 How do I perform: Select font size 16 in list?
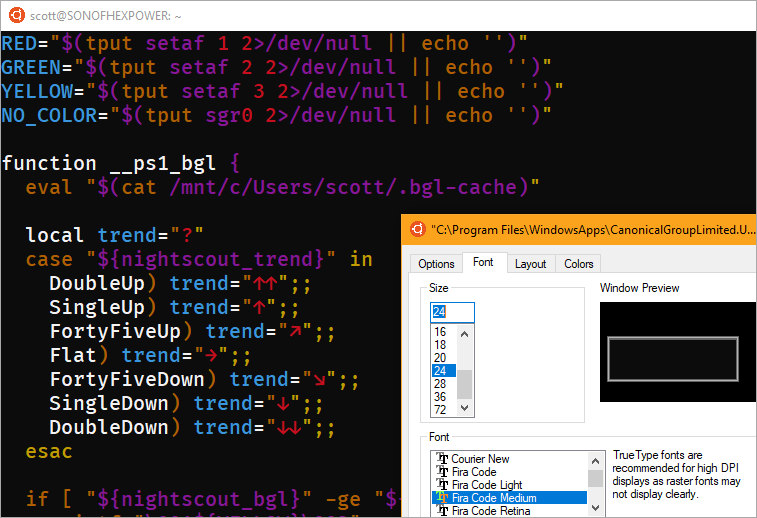tap(440, 332)
